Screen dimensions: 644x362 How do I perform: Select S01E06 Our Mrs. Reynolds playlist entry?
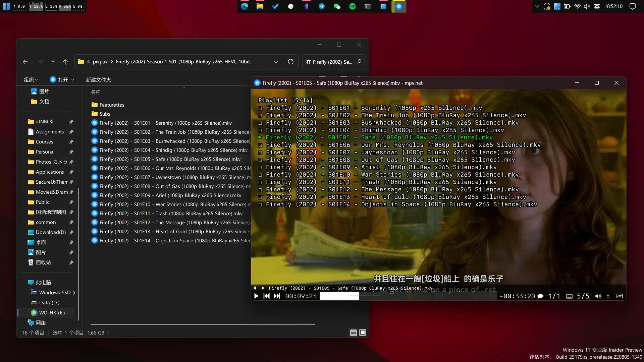click(x=399, y=145)
